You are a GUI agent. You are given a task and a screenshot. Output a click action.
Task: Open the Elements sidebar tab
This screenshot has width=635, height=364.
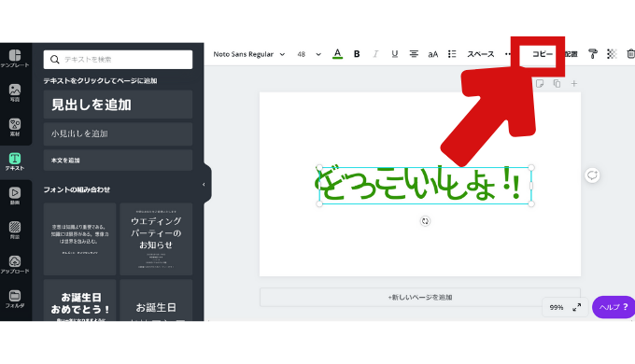[15, 127]
